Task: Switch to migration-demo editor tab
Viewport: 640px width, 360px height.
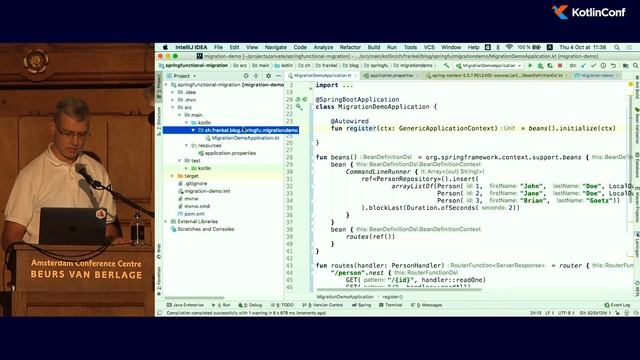Action: (x=597, y=76)
